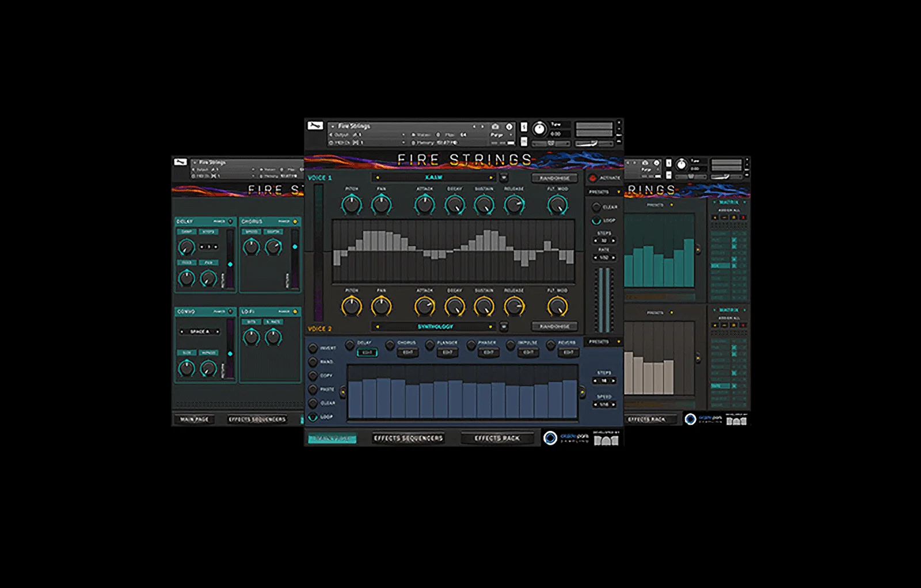This screenshot has width=921, height=588.
Task: Increase upper sequencer Steps value
Action: click(x=614, y=240)
